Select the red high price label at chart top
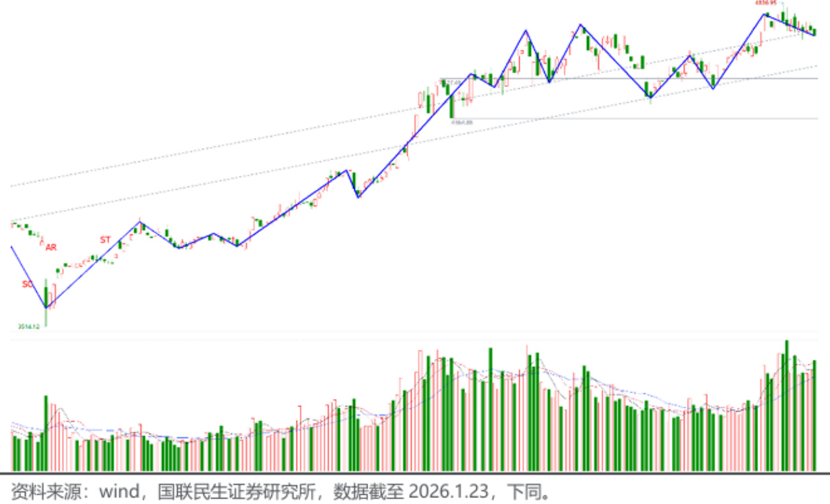The image size is (830, 504). pos(767,3)
